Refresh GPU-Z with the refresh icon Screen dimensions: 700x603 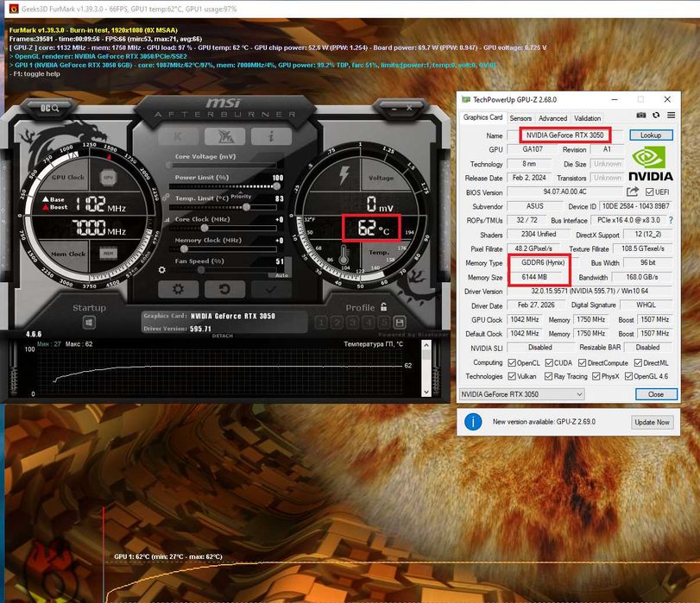coord(656,115)
